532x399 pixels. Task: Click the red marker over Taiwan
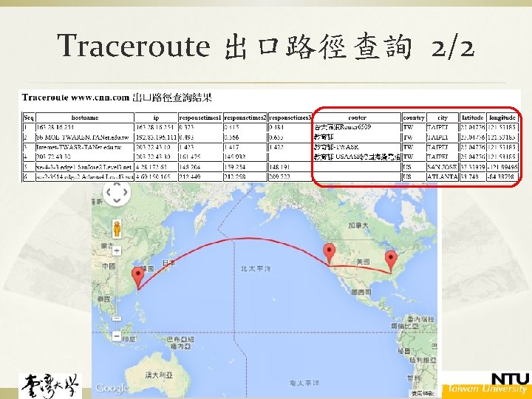[x=137, y=278]
